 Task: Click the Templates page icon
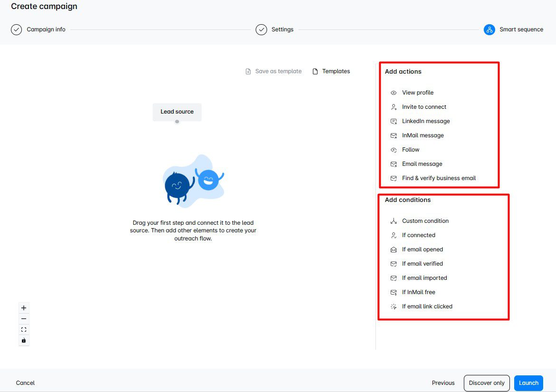(x=315, y=72)
